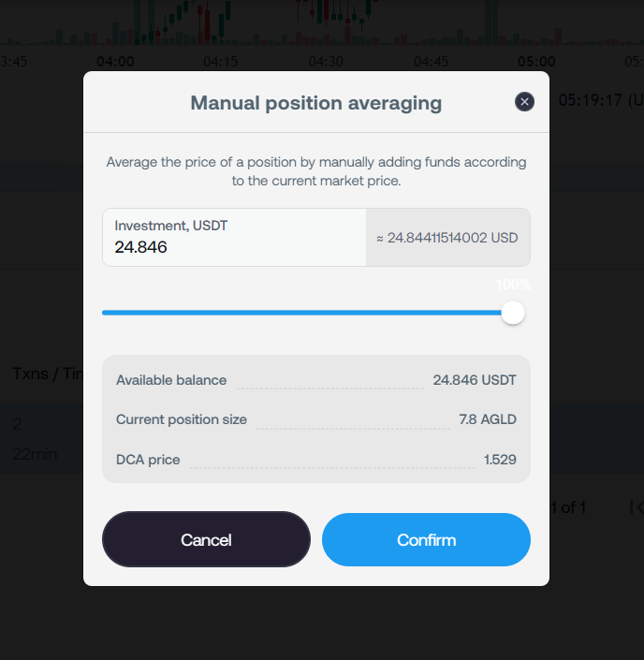644x660 pixels.
Task: Click the DCA price value 1.529
Action: coord(500,460)
